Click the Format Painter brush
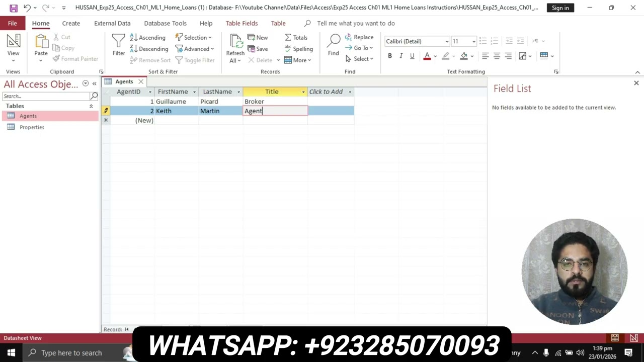The width and height of the screenshot is (644, 362). pyautogui.click(x=75, y=59)
